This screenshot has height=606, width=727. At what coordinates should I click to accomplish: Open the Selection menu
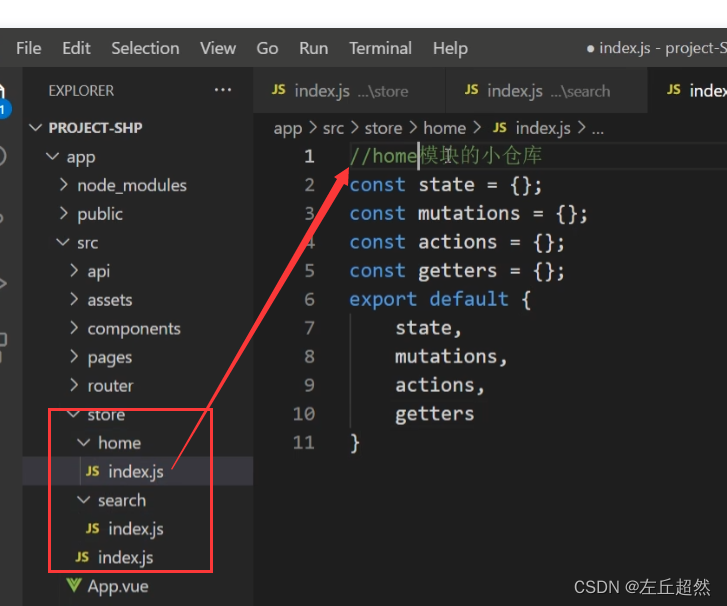pos(145,48)
